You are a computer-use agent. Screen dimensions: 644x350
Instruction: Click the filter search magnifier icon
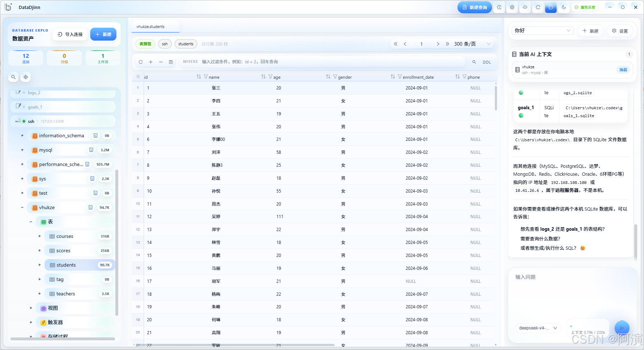(x=474, y=62)
